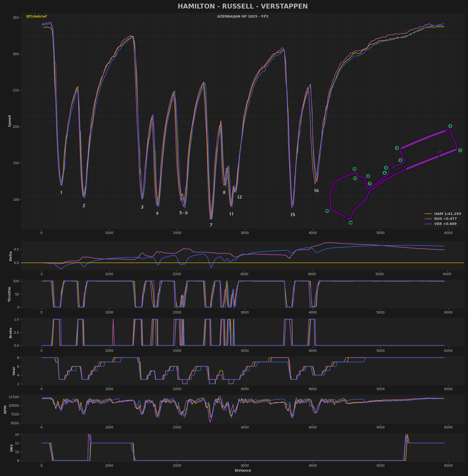Image resolution: width=468 pixels, height=476 pixels.
Task: Click green turn 15 marker on track map
Action: 327,211
